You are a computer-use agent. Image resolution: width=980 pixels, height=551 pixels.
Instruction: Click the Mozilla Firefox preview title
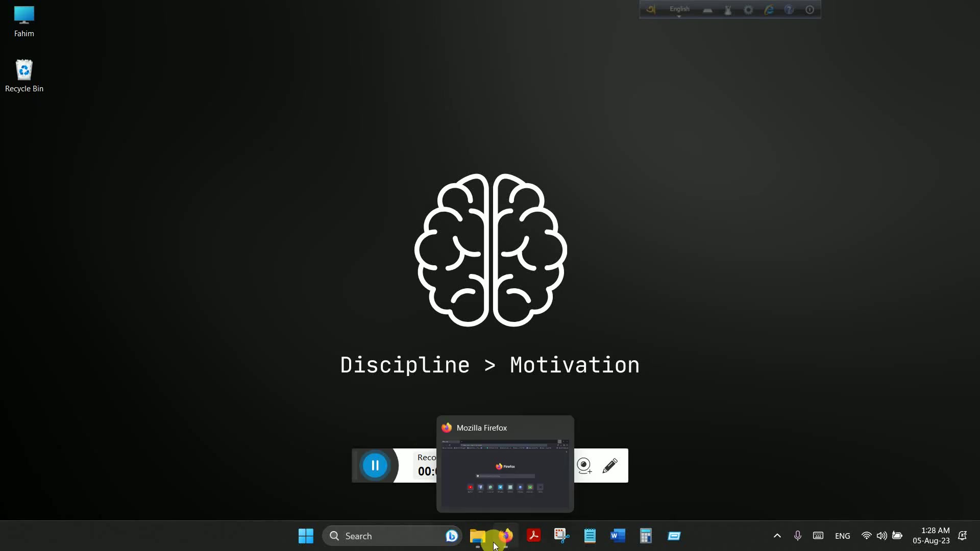coord(482,428)
